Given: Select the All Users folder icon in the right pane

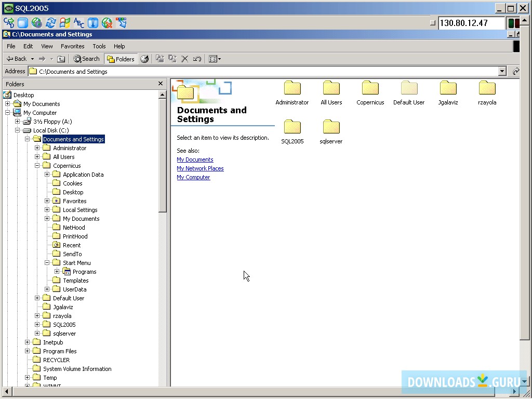Looking at the screenshot, I should tap(331, 88).
